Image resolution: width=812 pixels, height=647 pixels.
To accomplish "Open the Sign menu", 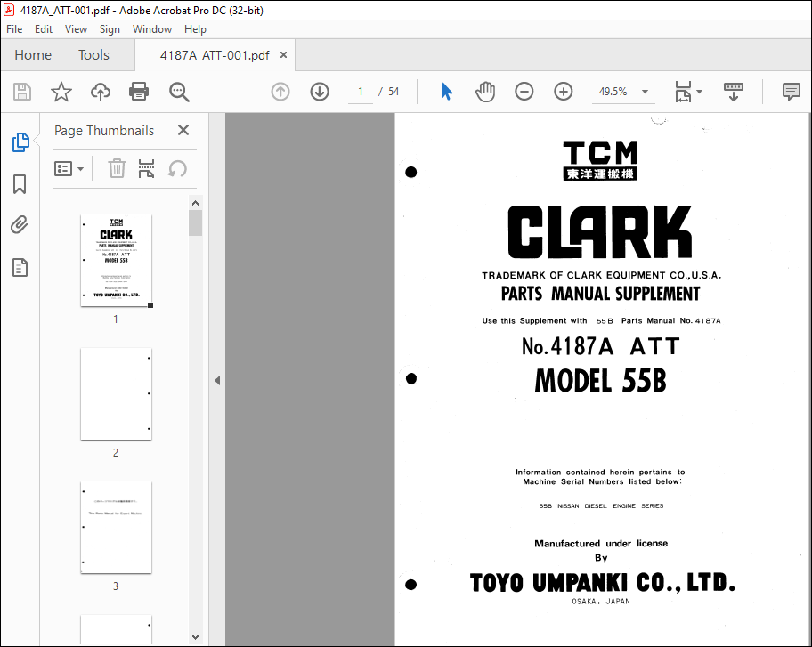I will click(110, 29).
